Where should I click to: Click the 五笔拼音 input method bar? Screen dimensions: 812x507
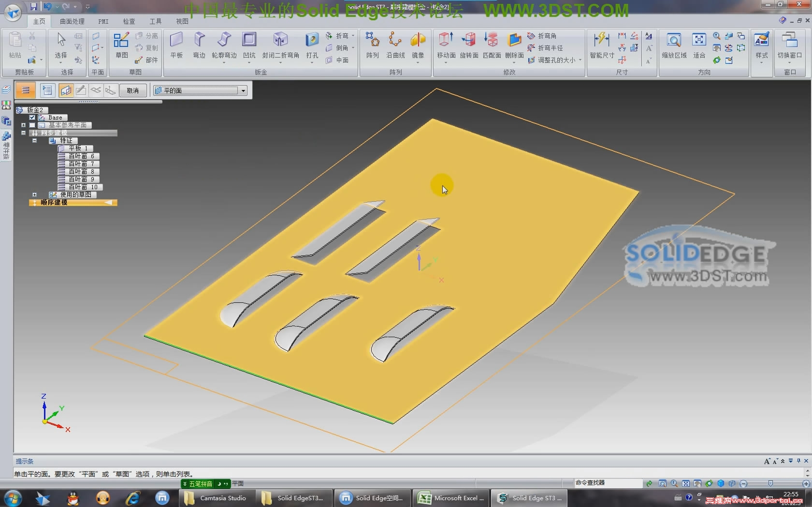point(205,484)
